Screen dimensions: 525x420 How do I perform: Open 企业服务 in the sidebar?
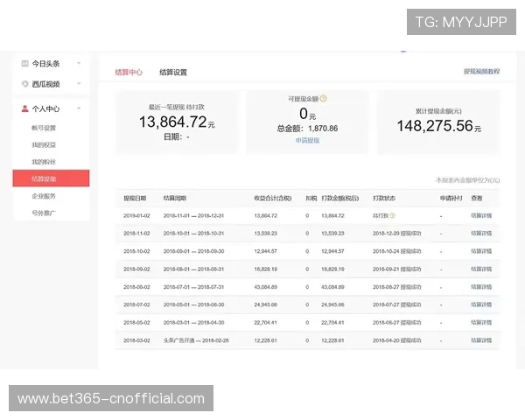pyautogui.click(x=44, y=196)
